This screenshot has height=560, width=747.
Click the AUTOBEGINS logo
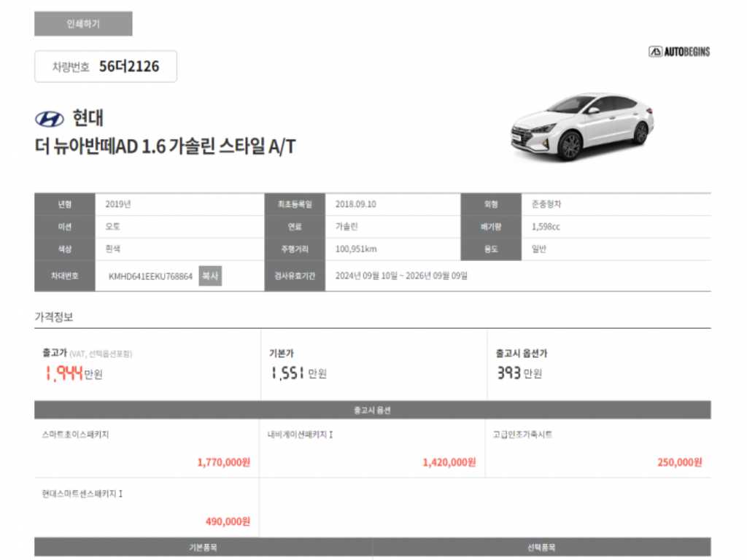pyautogui.click(x=679, y=52)
